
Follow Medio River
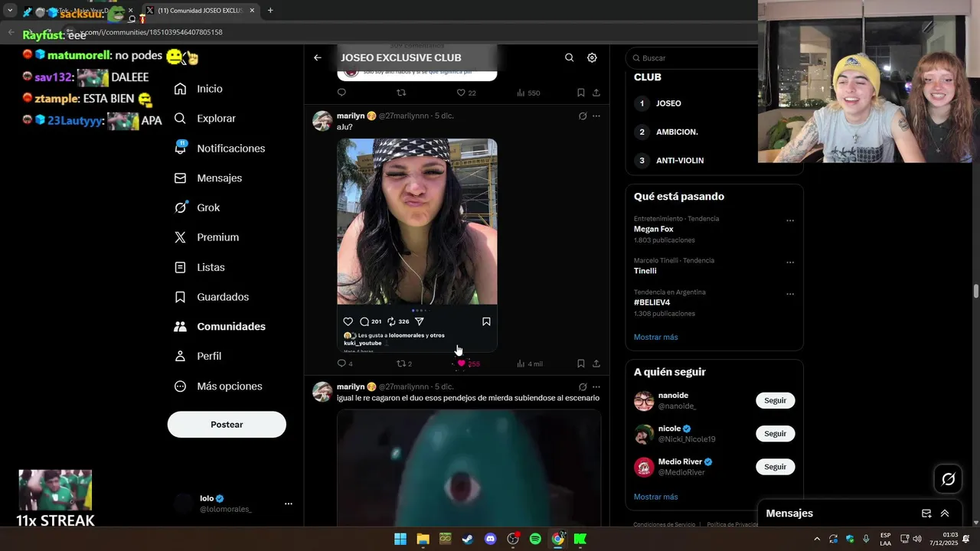pyautogui.click(x=775, y=467)
